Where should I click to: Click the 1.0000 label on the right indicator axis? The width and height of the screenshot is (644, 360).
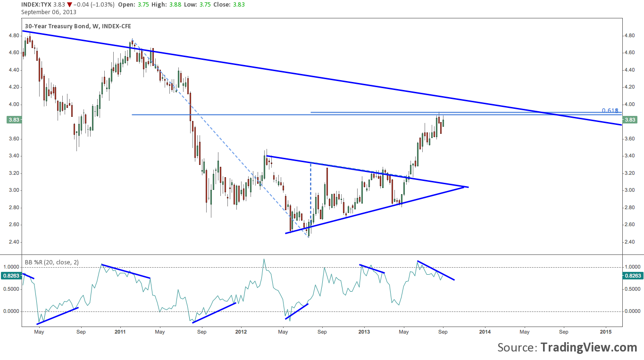[x=632, y=267]
